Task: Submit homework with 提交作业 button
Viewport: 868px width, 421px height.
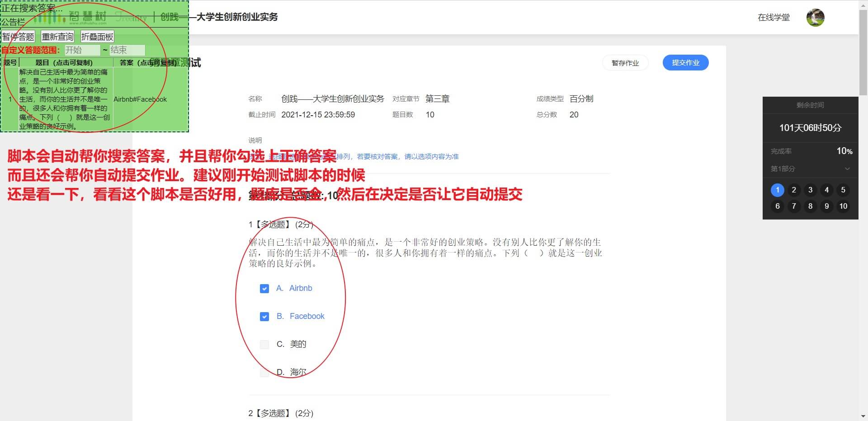Action: pyautogui.click(x=685, y=63)
